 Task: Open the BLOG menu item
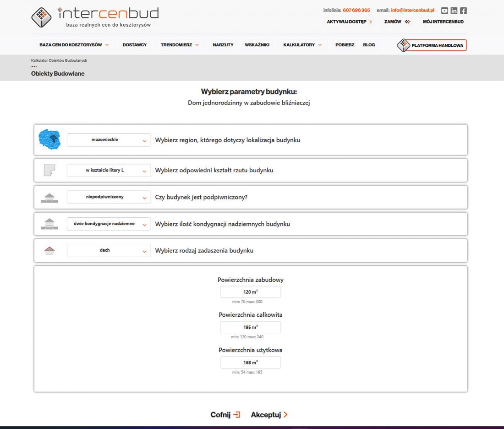click(369, 45)
